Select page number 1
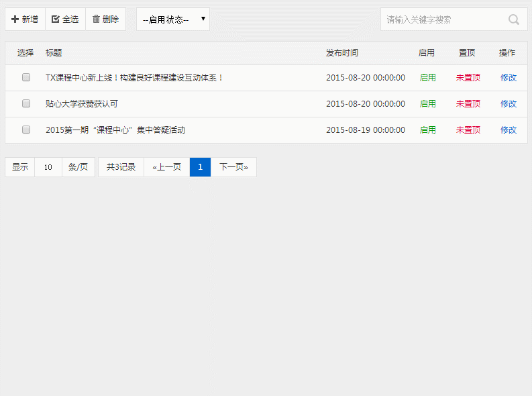The height and width of the screenshot is (396, 532). point(200,167)
